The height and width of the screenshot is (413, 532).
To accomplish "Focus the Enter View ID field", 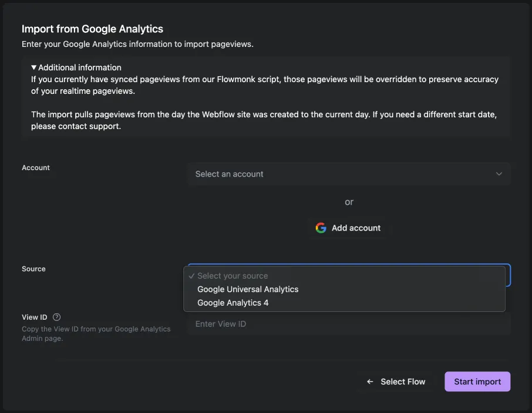I will 349,324.
